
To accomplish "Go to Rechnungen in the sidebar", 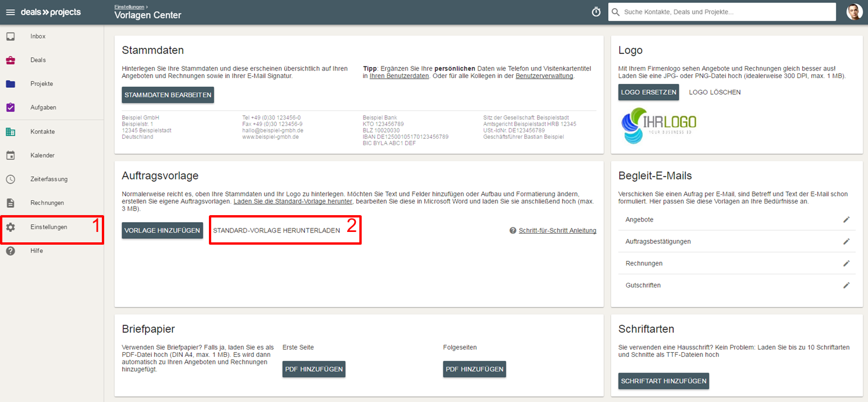I will (47, 203).
